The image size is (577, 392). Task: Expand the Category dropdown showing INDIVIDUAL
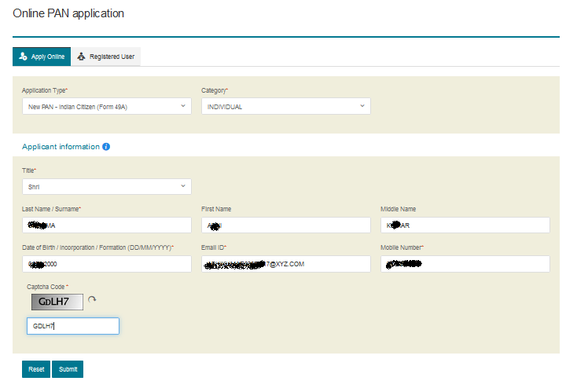tap(285, 106)
